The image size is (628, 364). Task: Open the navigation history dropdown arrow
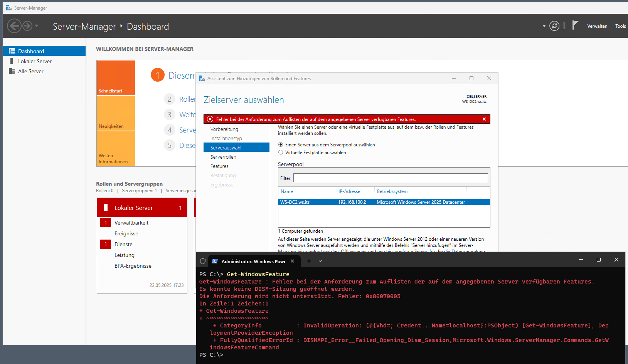pyautogui.click(x=37, y=26)
